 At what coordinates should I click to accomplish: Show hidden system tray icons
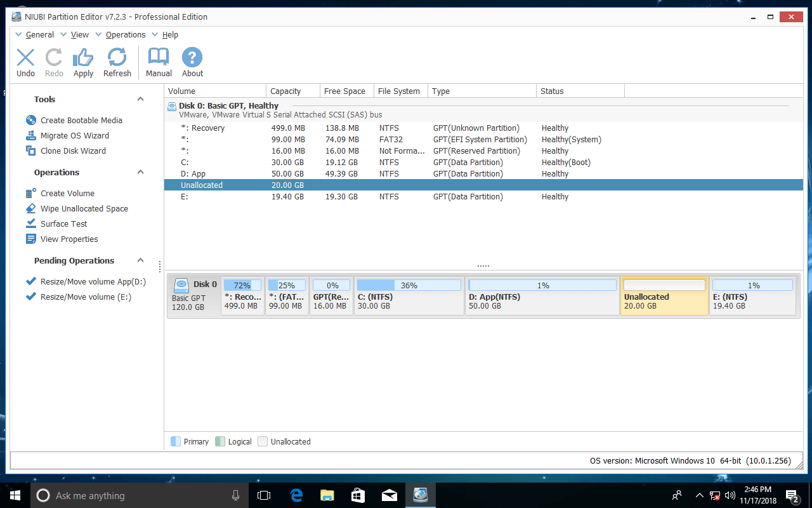pos(699,495)
